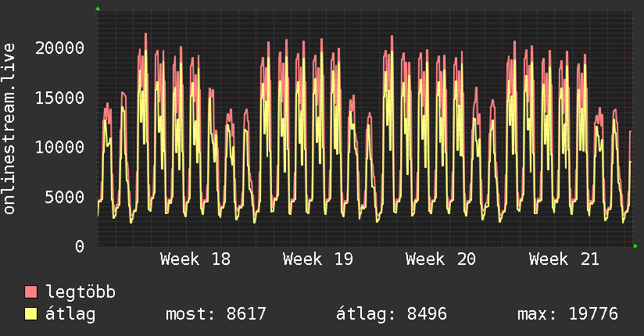Click the green arrow atop the y-axis
This screenshot has width=644, height=336.
pyautogui.click(x=98, y=9)
